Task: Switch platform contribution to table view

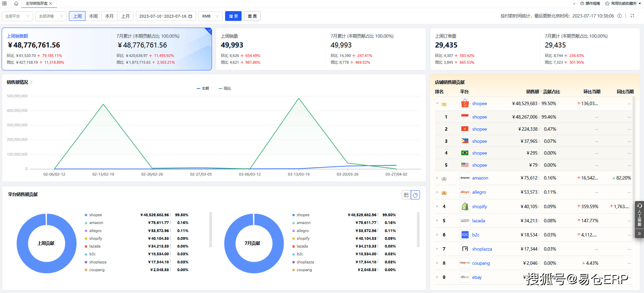Action: [x=406, y=195]
